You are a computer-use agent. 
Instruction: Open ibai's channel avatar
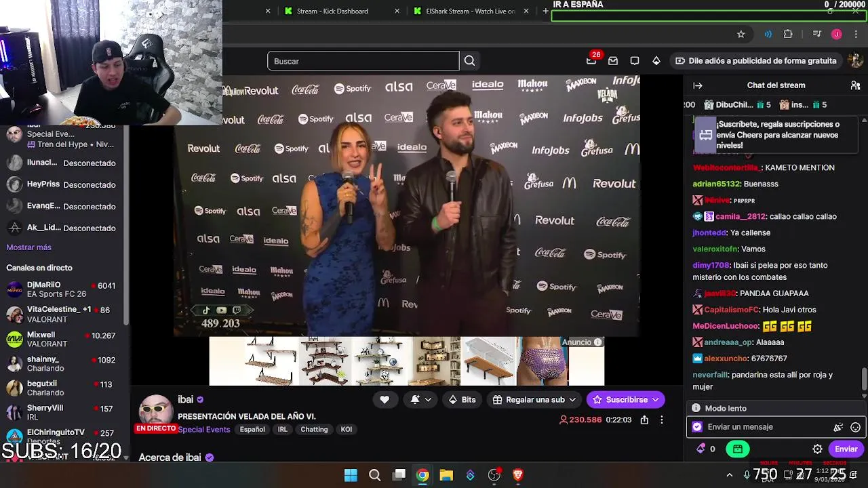coord(155,411)
